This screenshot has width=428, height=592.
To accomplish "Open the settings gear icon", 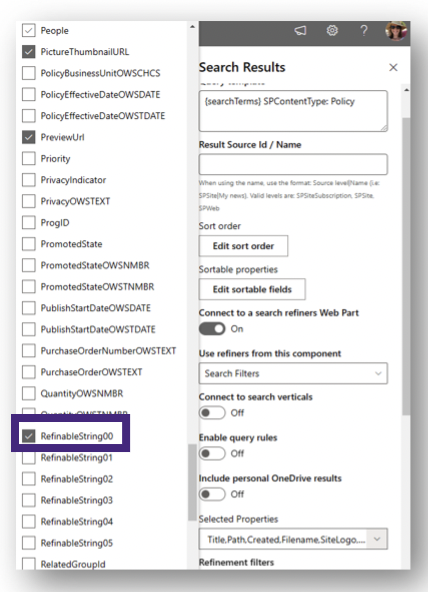I will point(332,30).
